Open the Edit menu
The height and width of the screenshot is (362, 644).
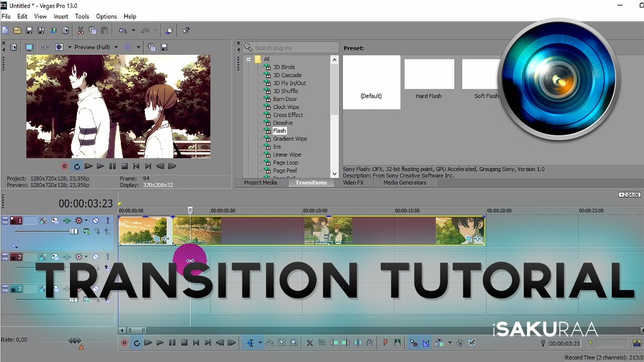pos(22,17)
